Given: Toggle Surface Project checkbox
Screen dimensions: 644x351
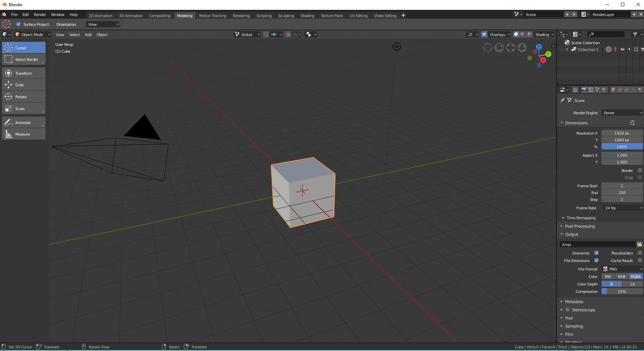Looking at the screenshot, I should coord(18,24).
